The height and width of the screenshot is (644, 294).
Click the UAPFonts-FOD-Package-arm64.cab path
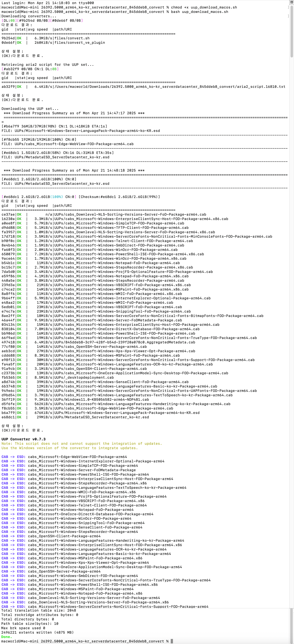point(156,390)
